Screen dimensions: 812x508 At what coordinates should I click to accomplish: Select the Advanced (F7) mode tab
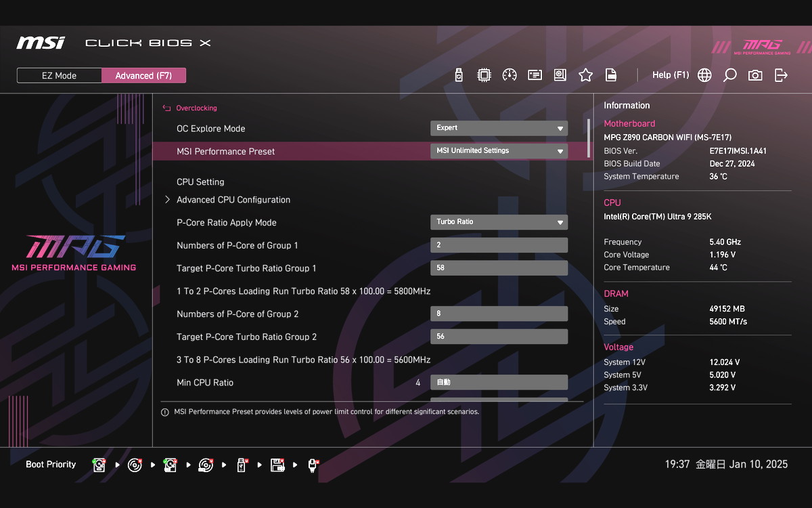point(143,76)
